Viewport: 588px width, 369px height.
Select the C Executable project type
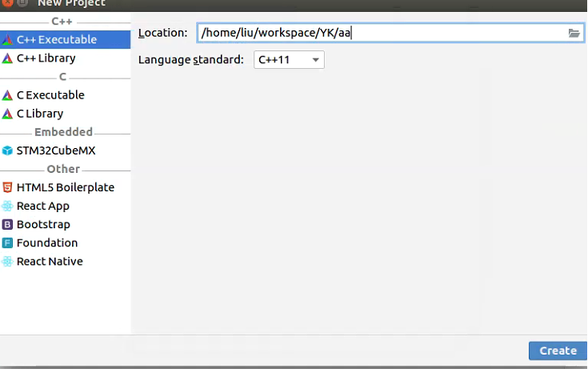click(x=66, y=95)
